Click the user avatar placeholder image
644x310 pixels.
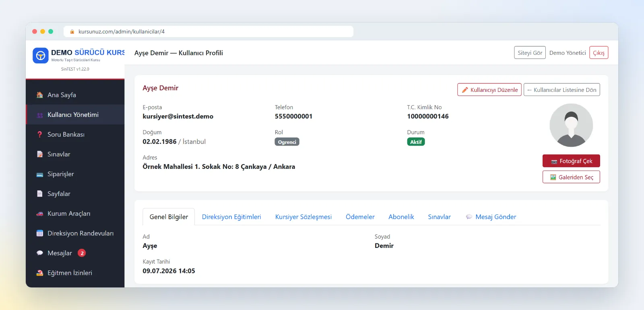(571, 125)
